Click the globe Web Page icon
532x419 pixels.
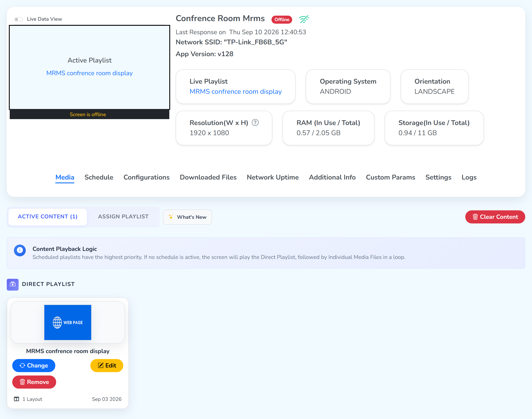pos(57,322)
